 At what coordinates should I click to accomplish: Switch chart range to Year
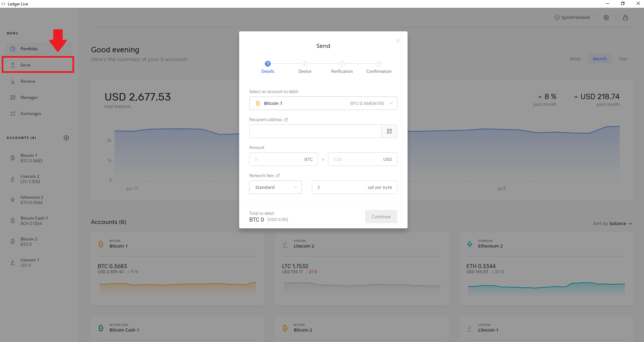tap(623, 59)
